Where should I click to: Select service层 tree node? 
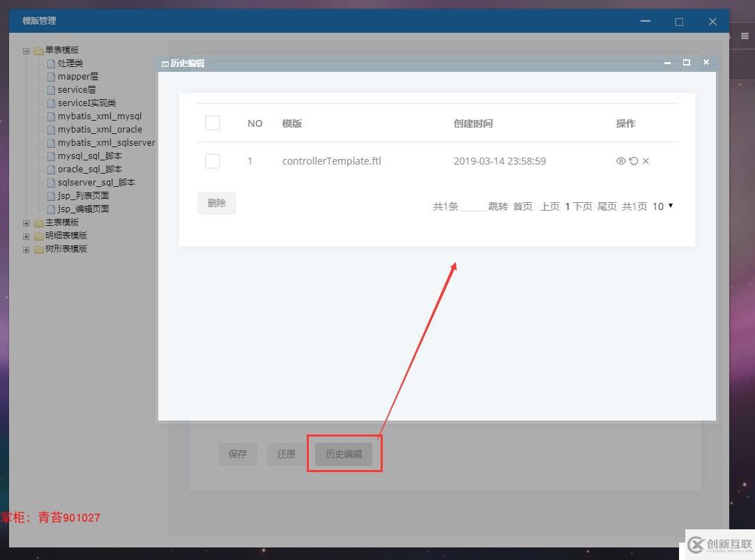77,89
